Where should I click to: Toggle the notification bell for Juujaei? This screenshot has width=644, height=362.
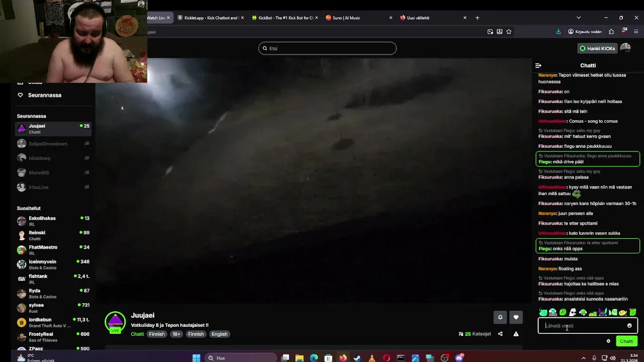[x=500, y=317]
